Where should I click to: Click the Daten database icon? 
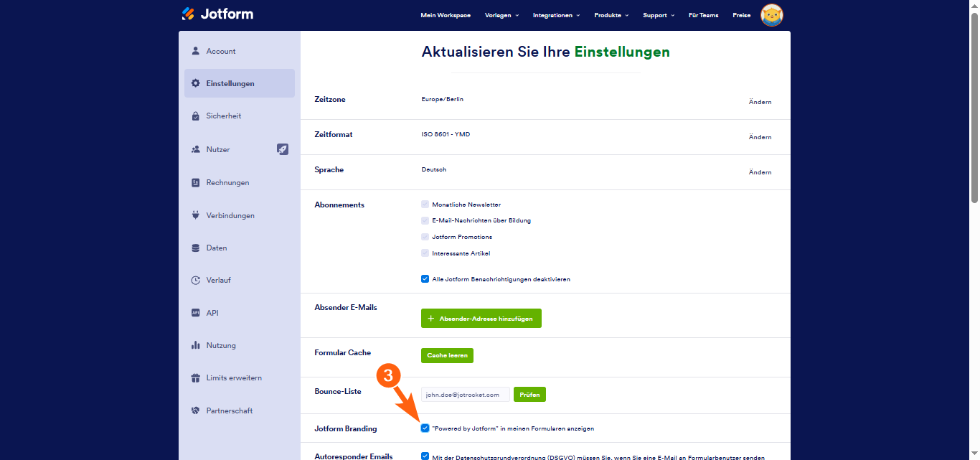pos(195,248)
